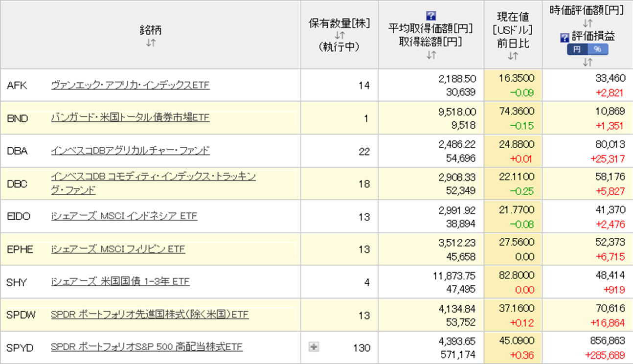Open ヴァンエック・アフリカ・インデックスETF link
633x364 pixels.
(x=130, y=85)
